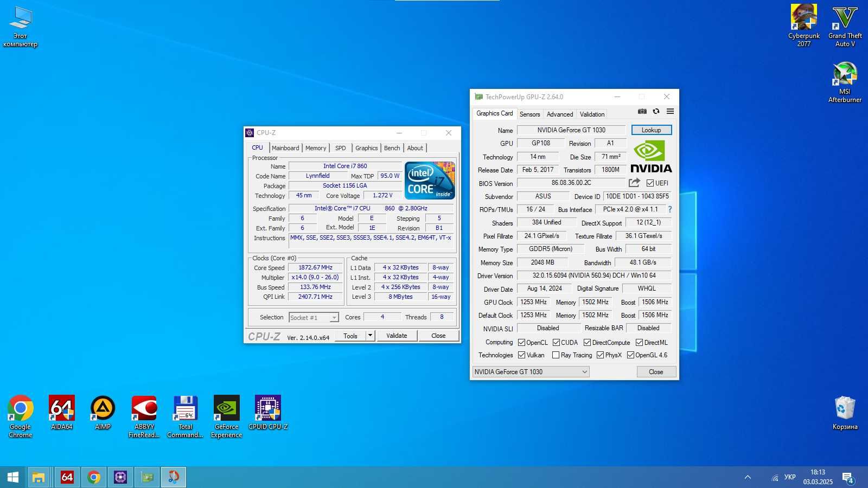Switch to CPU-Z Graphics tab
Image resolution: width=868 pixels, height=488 pixels.
click(x=367, y=148)
